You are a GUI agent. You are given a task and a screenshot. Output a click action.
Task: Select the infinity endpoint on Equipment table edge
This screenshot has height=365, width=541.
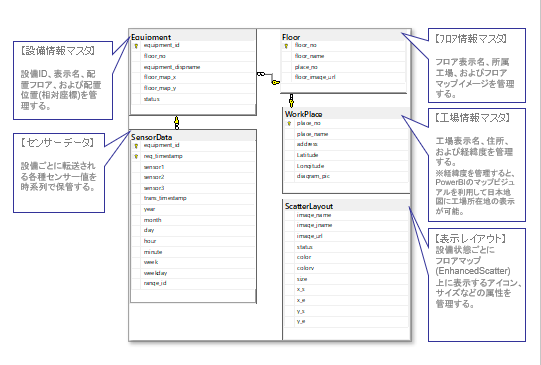tap(260, 74)
